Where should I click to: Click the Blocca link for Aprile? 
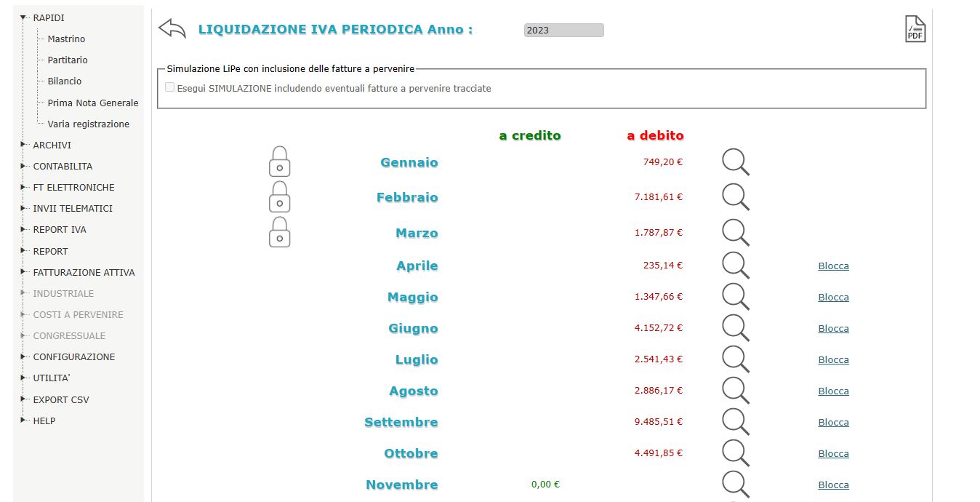[x=833, y=266]
